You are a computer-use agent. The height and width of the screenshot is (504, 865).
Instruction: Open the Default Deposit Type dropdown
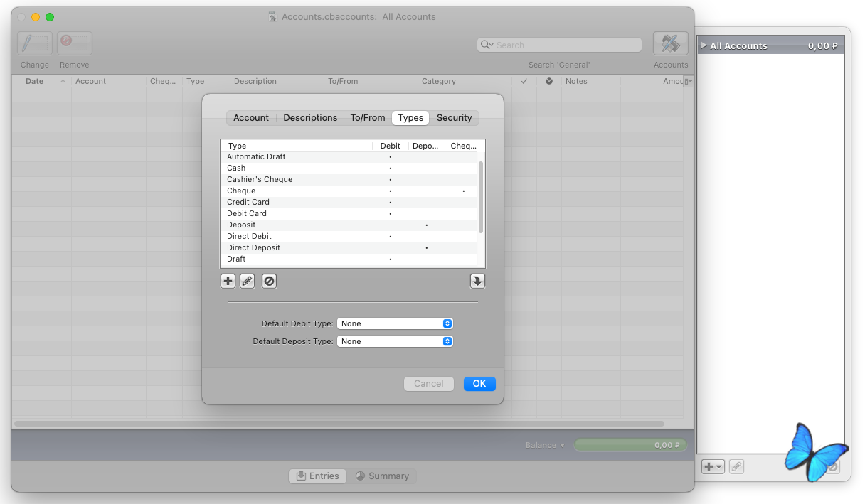(x=395, y=341)
